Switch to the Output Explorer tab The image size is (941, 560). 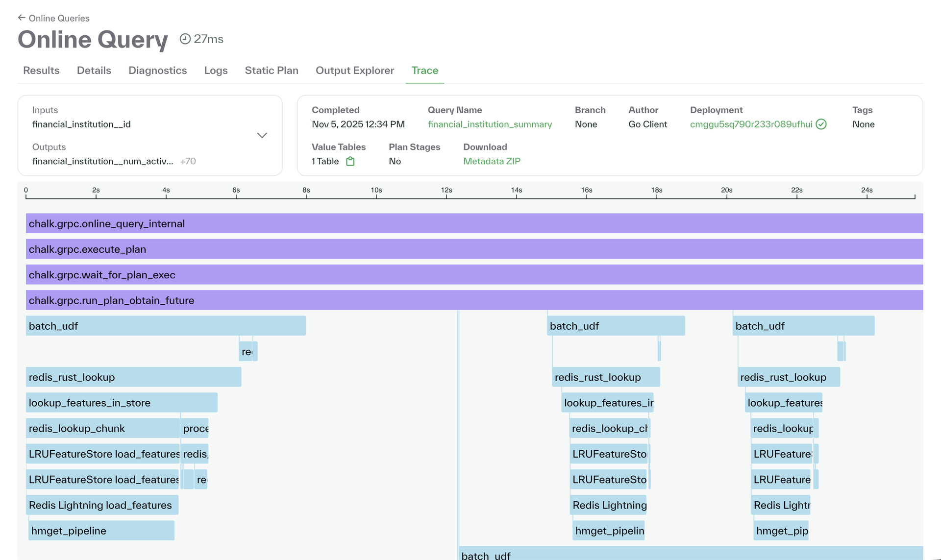point(354,71)
